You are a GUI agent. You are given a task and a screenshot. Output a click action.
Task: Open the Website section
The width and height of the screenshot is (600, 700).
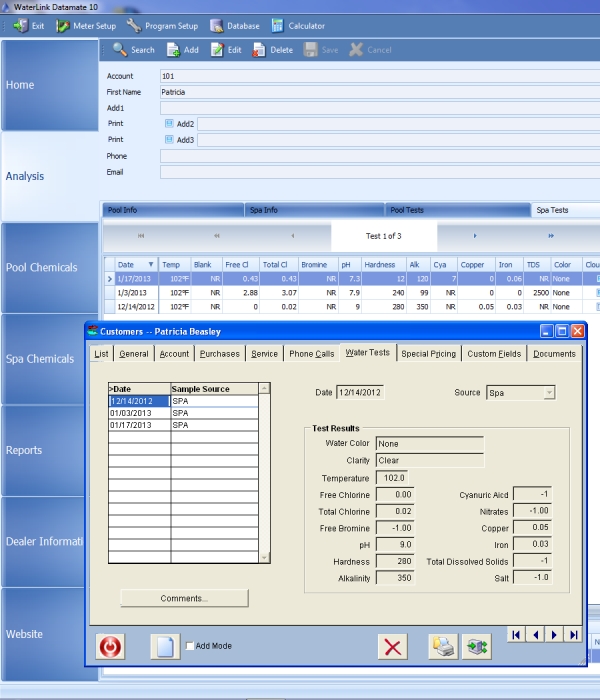tap(43, 634)
